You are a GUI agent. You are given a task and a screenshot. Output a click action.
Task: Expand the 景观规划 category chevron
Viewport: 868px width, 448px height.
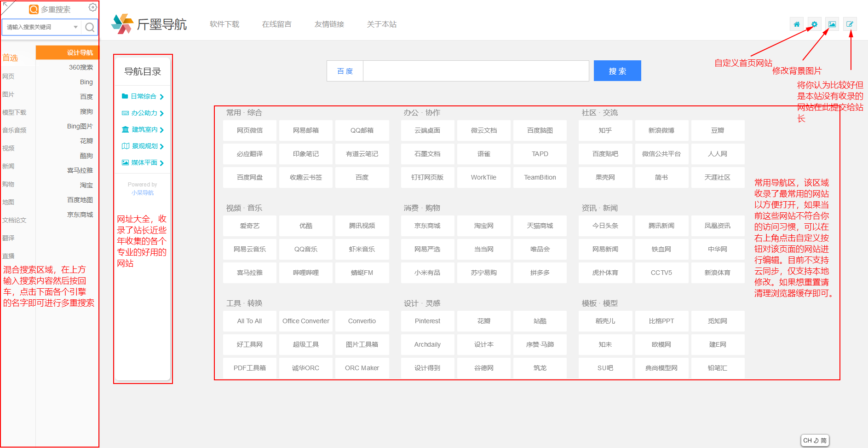click(161, 146)
